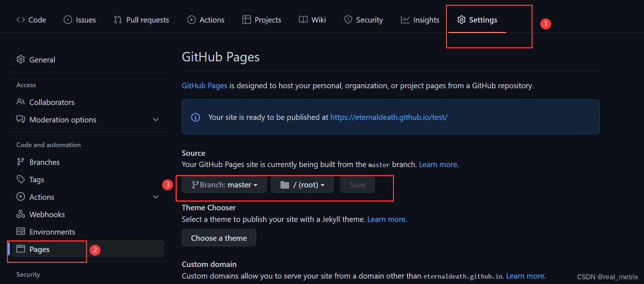Click Learn more link under Custom domain
The height and width of the screenshot is (284, 644).
click(x=525, y=276)
